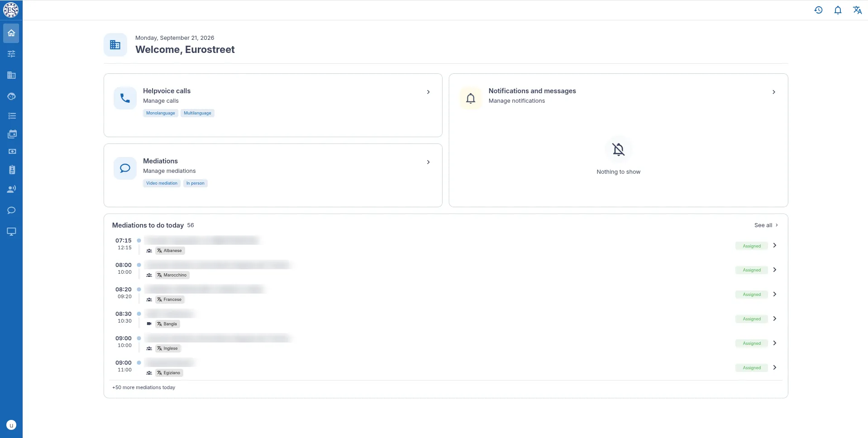The image size is (868, 438).
Task: Open the monitor screen icon in sidebar
Action: tap(11, 232)
